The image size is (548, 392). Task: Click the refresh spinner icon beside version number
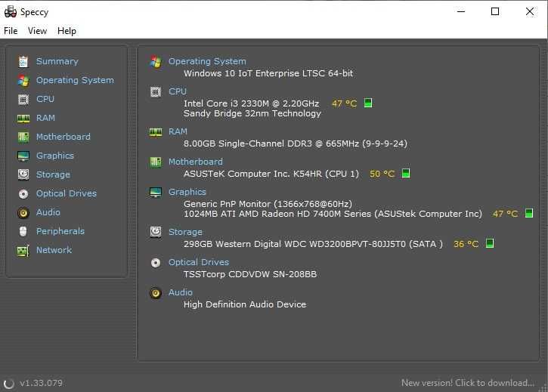9,383
